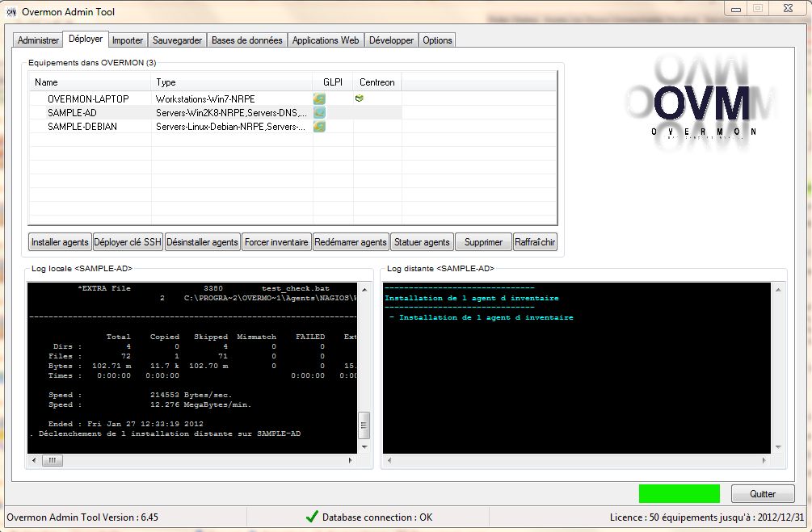Minimize the Overmon Admin Tool window

736,9
